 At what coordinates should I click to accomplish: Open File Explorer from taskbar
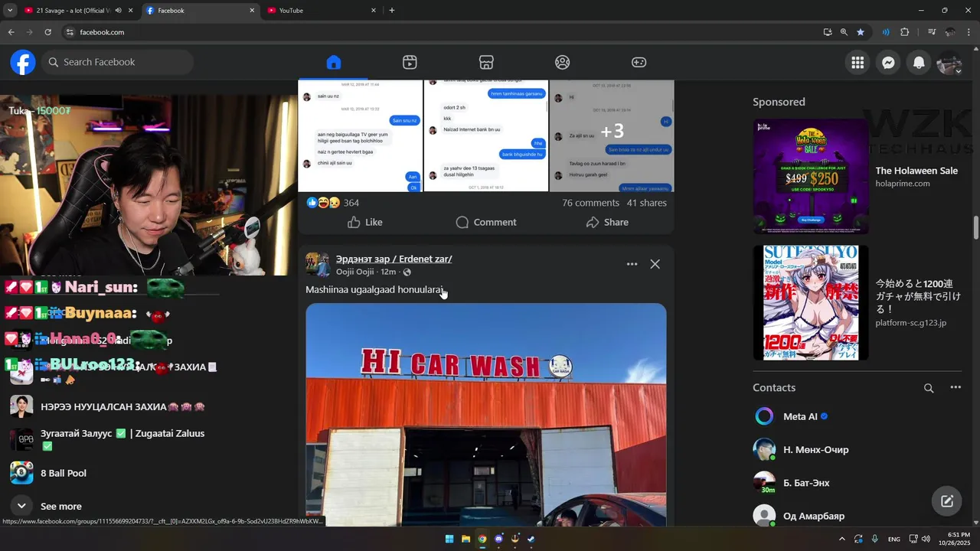point(465,539)
